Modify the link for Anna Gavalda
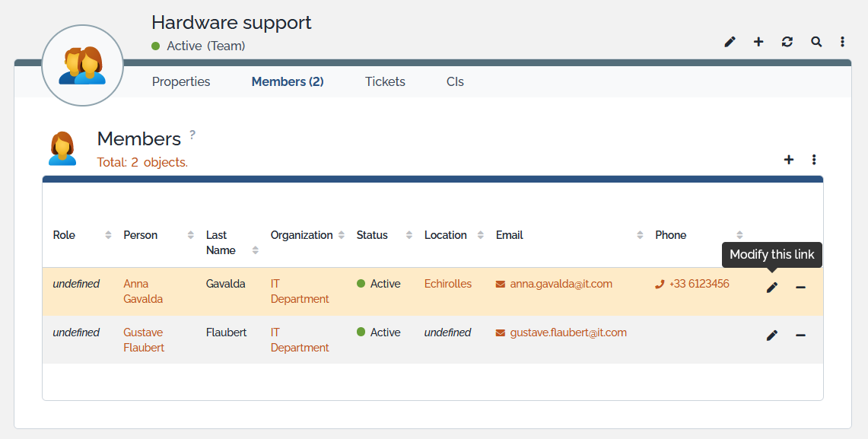This screenshot has height=439, width=868. click(772, 288)
